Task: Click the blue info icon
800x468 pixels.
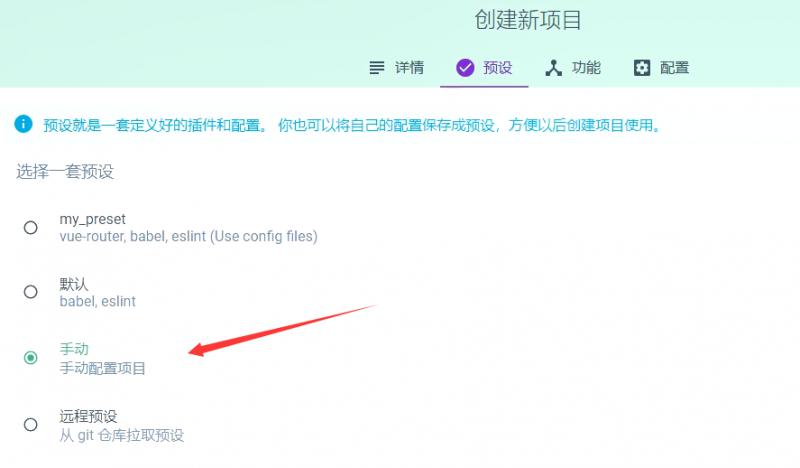Action: [x=23, y=124]
